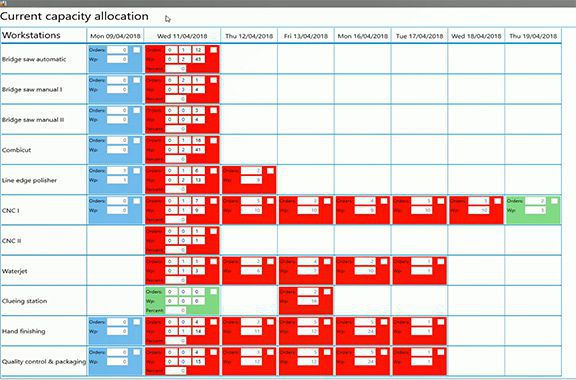
Task: Click Orders field in Hand finishing Mon 09/04 cell
Action: pos(118,322)
